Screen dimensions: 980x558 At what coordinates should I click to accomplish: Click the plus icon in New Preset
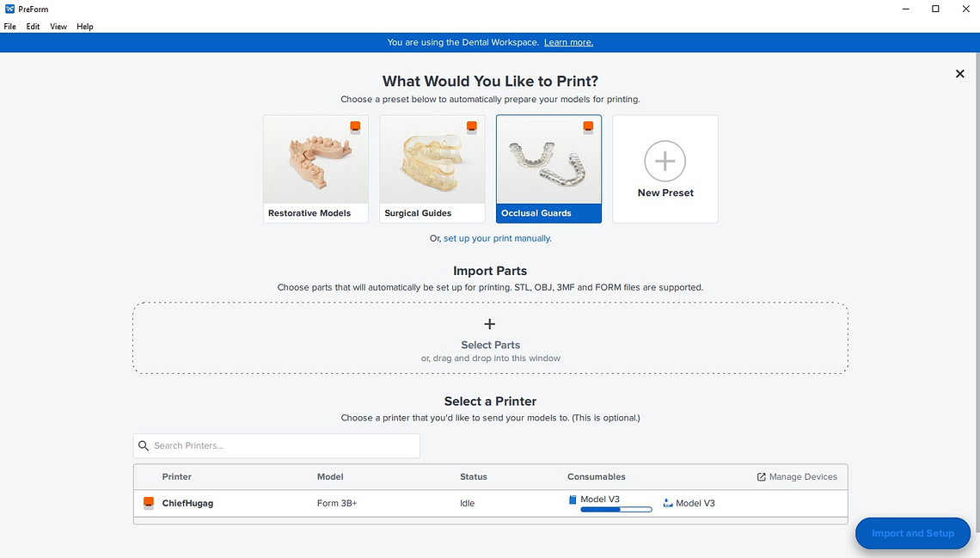pos(665,161)
